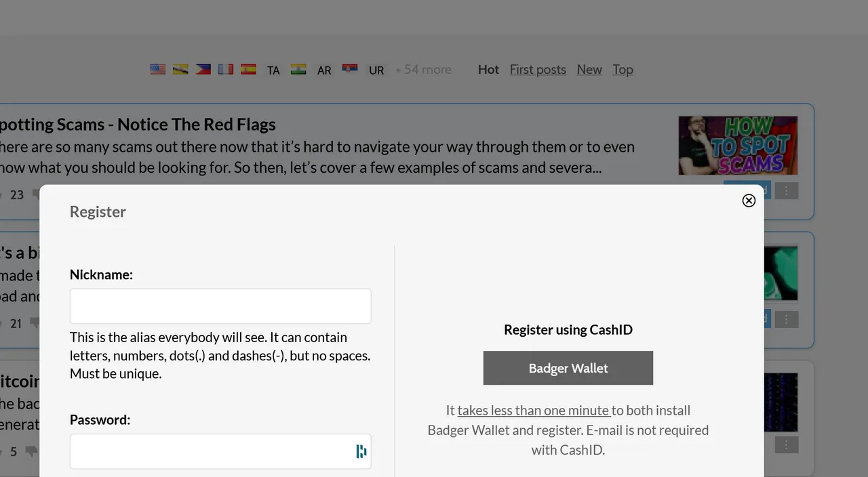Open 'Spotting Scams - Notice The Red Flags' post

pyautogui.click(x=138, y=124)
